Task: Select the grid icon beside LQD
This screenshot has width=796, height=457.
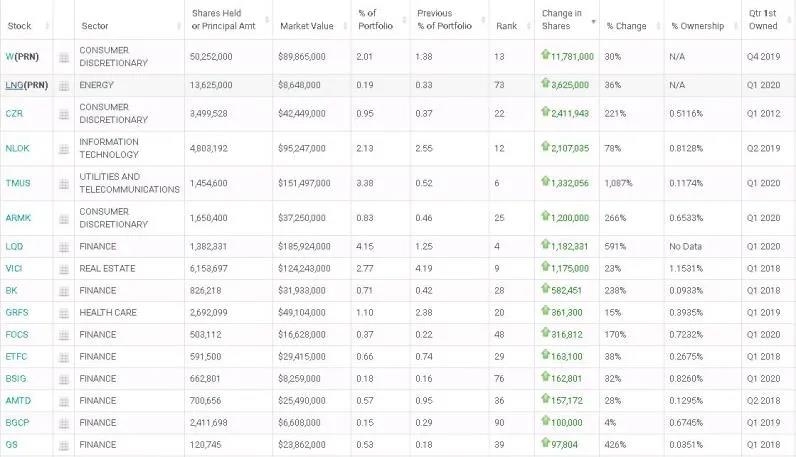Action: click(x=64, y=246)
